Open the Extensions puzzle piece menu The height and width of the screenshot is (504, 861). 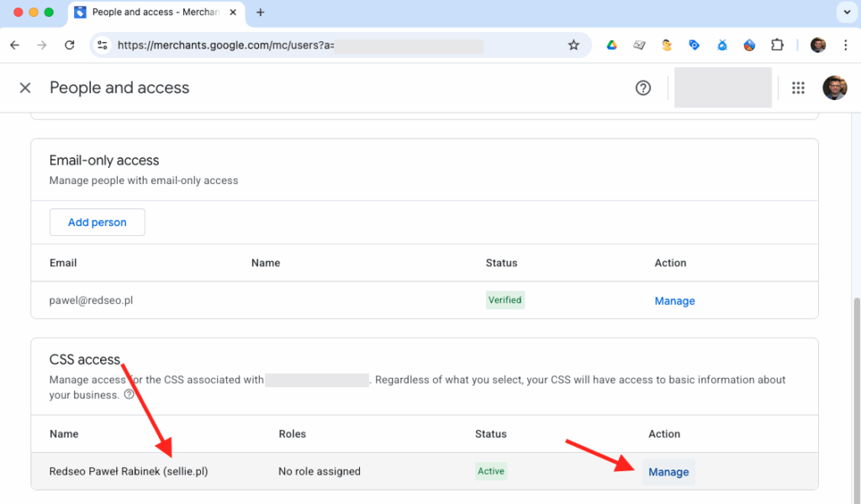click(777, 45)
